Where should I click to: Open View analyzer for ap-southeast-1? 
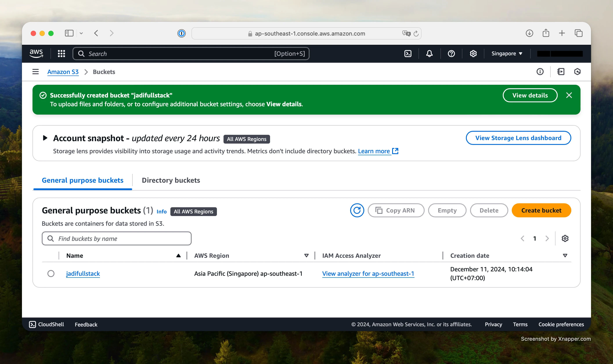368,274
